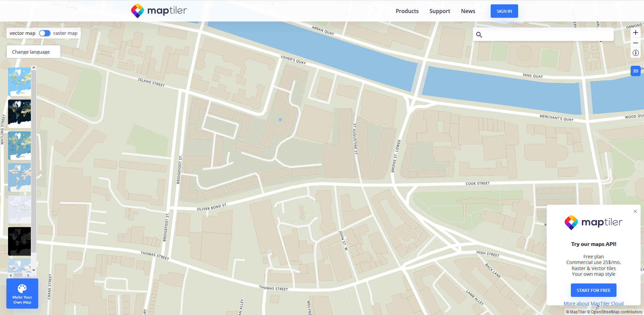Click the search magnifier icon

(479, 34)
